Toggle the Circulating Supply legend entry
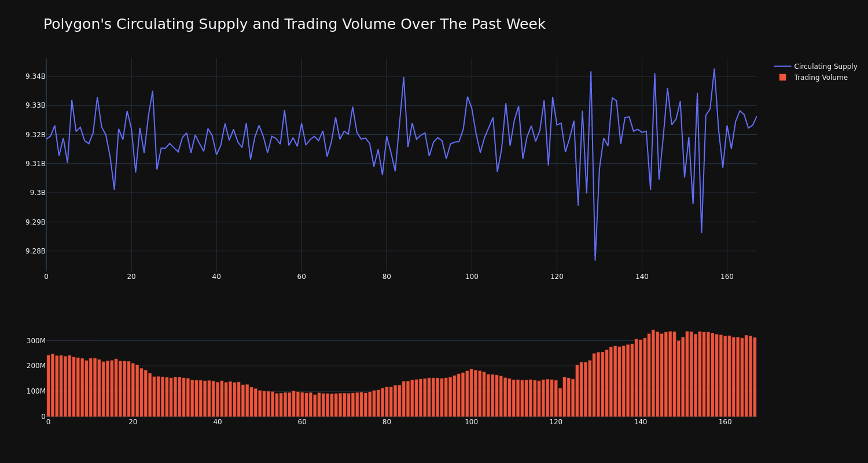This screenshot has height=463, width=868. click(x=816, y=67)
